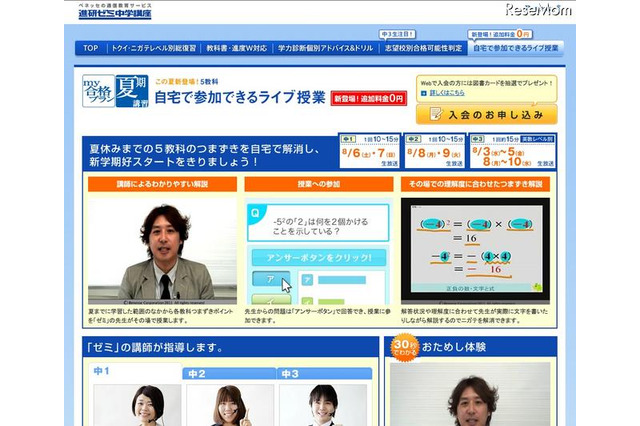Click the 新登場!追加料金0円 callout above tab
The height and width of the screenshot is (426, 640).
click(x=500, y=34)
